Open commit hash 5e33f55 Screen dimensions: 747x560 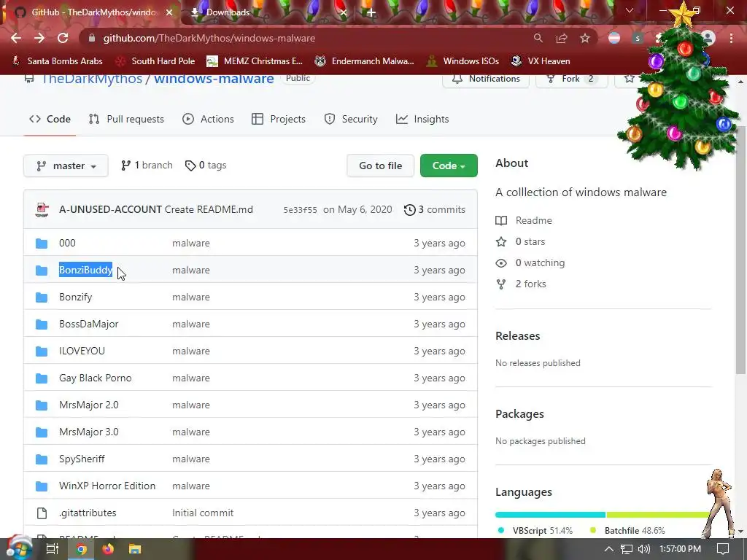(300, 210)
